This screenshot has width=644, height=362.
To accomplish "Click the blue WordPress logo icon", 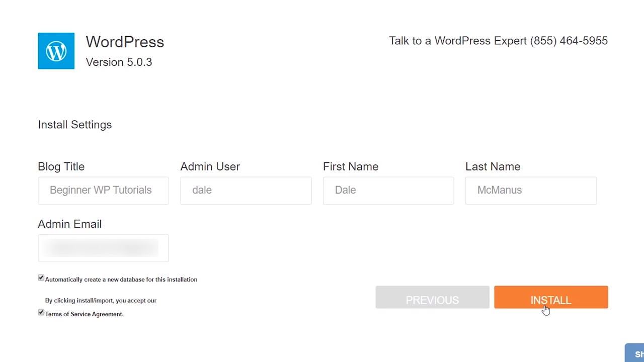I will pos(56,51).
